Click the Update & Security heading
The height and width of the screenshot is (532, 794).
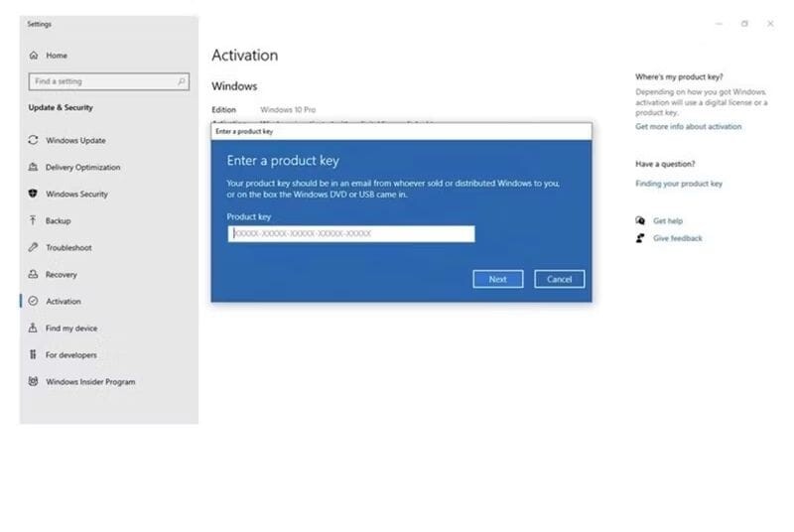point(61,107)
